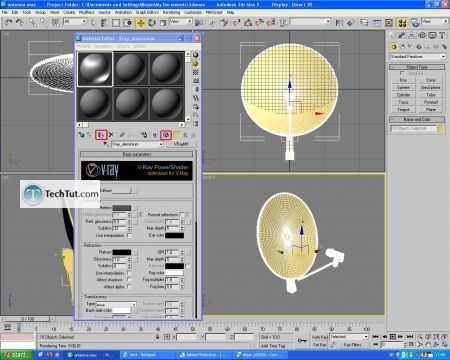Open the Utilities hammer tab in command panel

(x=442, y=35)
